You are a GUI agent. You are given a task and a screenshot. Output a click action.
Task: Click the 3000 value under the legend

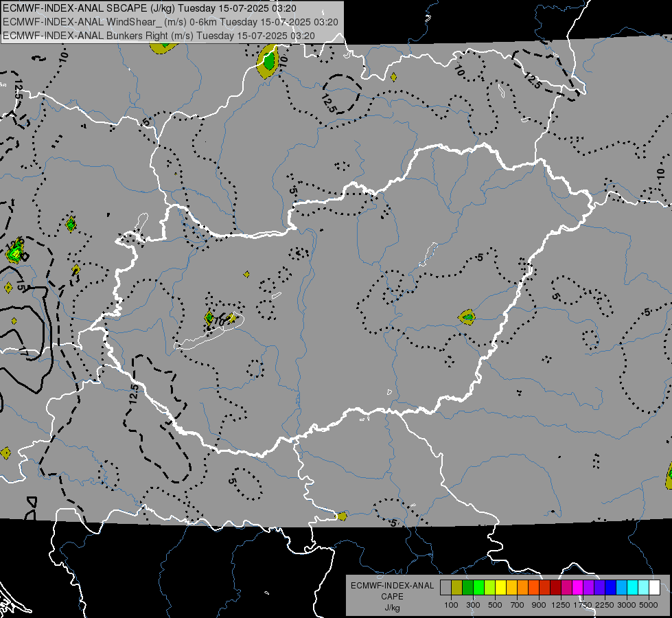click(x=627, y=605)
